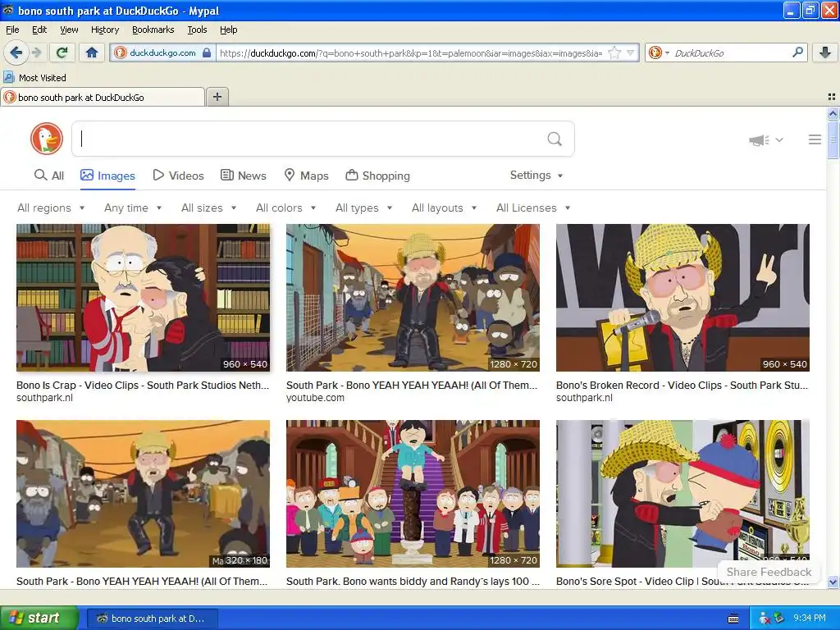This screenshot has width=840, height=630.
Task: Click the scrollbar down arrow
Action: [x=833, y=582]
